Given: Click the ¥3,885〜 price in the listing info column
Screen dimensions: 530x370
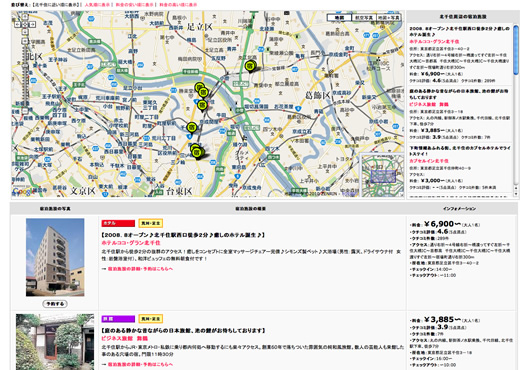Looking at the screenshot, I should [442, 320].
